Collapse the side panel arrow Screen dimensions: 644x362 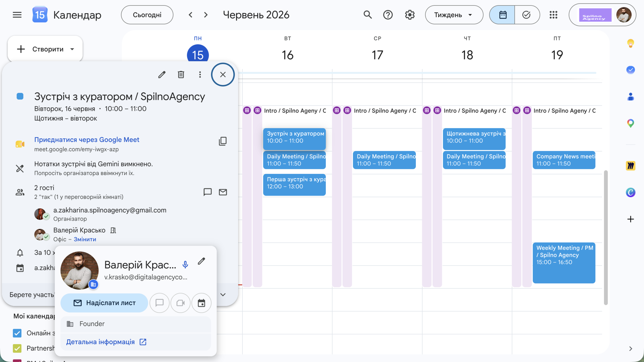click(630, 349)
